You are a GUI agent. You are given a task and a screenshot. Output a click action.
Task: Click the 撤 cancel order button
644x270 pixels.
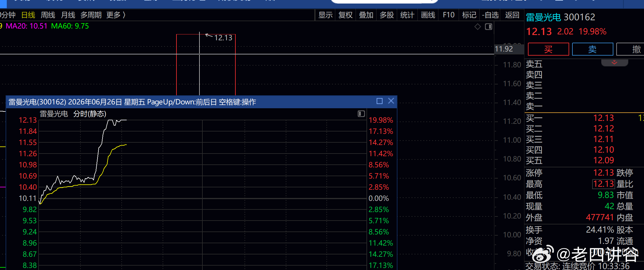(x=630, y=49)
